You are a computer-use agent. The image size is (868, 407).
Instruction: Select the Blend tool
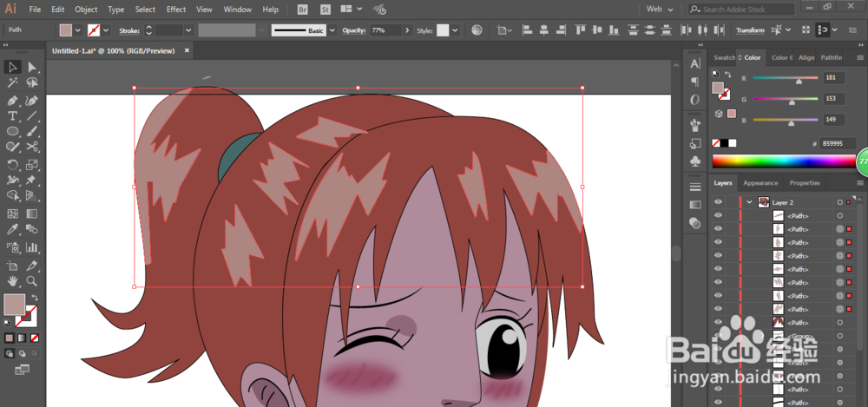(32, 229)
